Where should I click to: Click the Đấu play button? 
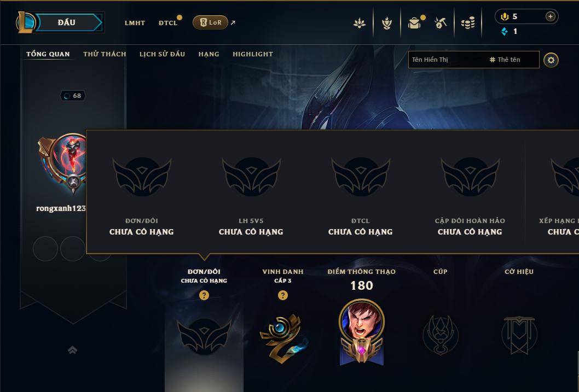coord(66,22)
